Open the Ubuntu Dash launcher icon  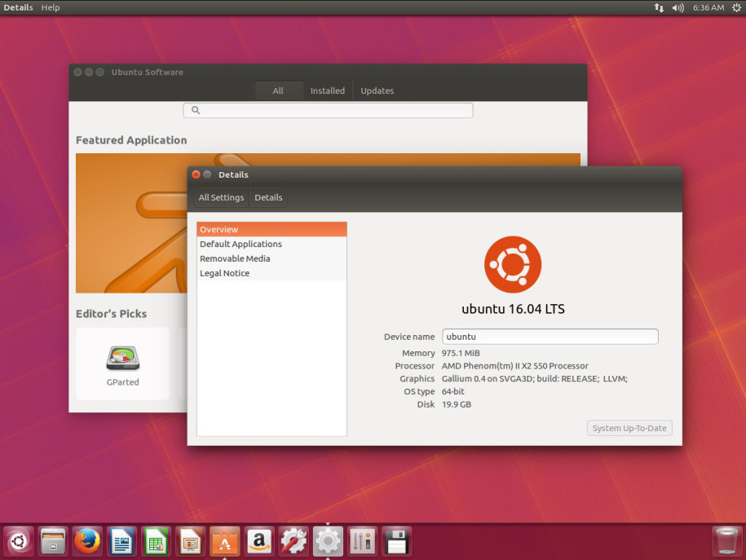coord(19,541)
